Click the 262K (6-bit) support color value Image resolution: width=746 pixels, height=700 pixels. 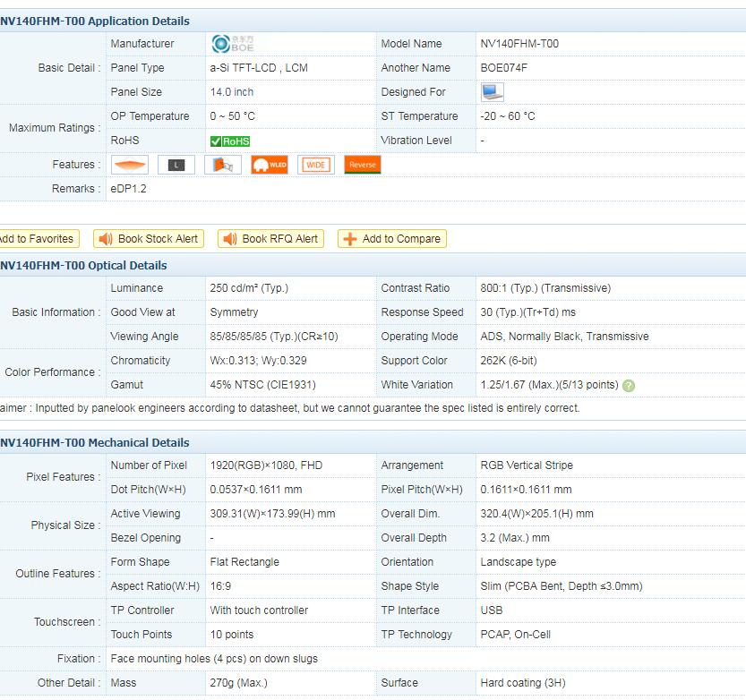509,361
